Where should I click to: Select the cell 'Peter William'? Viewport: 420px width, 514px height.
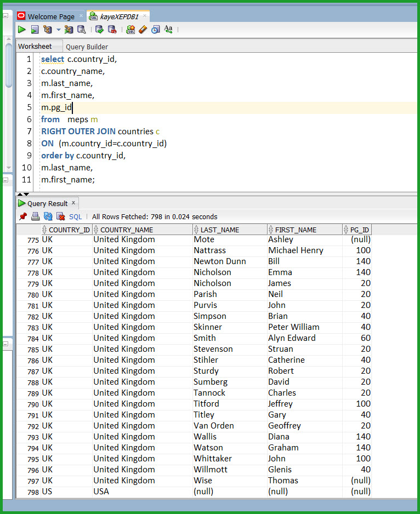click(x=305, y=328)
